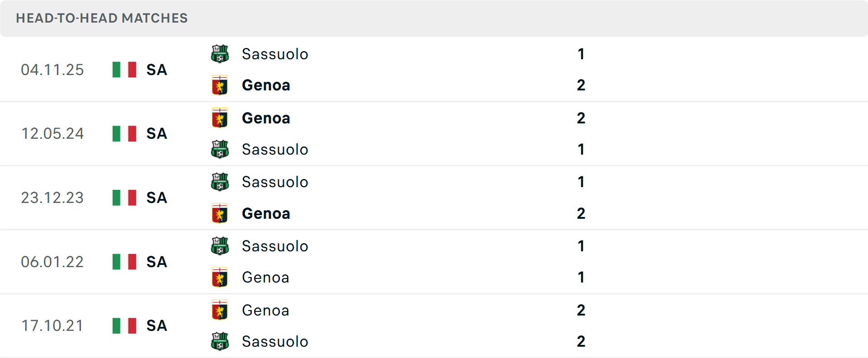Click the Genoa crest in the 06.01.22 row
This screenshot has height=358, width=868.
click(220, 278)
